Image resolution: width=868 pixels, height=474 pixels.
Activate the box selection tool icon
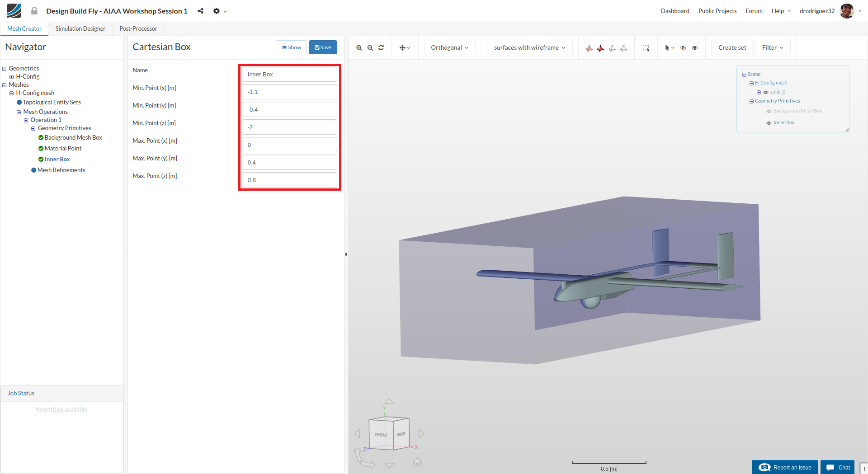pos(646,48)
